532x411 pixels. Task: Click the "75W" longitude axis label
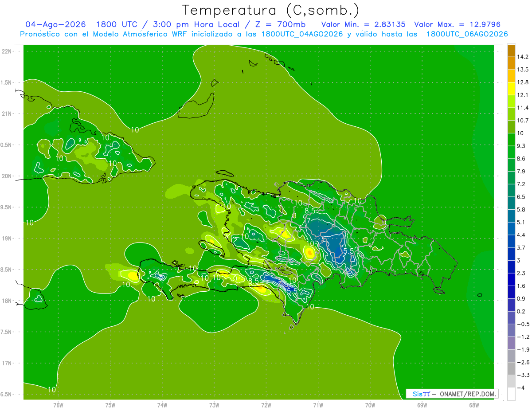tap(110, 405)
